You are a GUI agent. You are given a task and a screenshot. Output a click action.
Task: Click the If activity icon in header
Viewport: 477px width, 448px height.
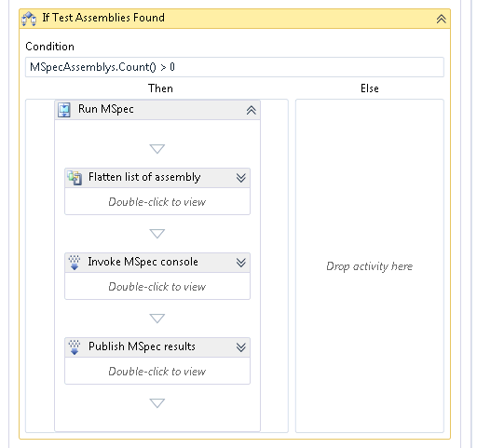pyautogui.click(x=29, y=19)
